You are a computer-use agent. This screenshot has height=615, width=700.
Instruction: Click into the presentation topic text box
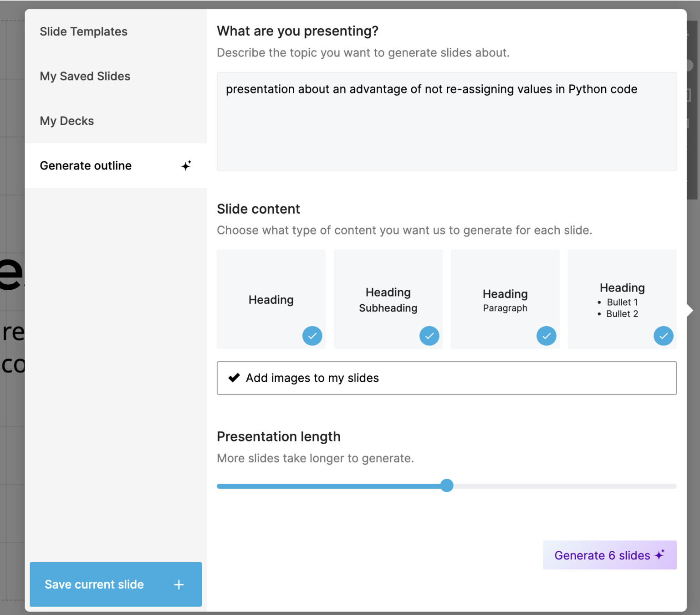click(x=446, y=122)
